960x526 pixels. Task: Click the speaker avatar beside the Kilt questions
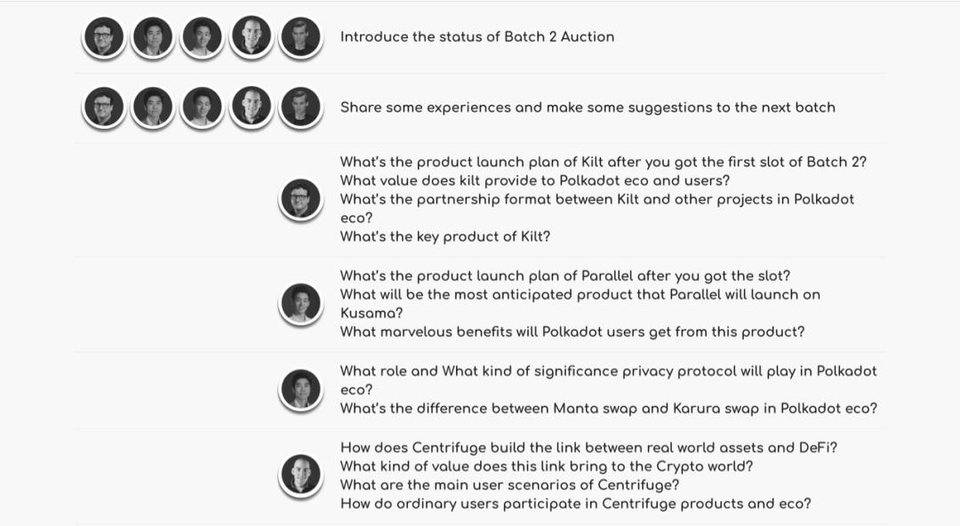[301, 199]
